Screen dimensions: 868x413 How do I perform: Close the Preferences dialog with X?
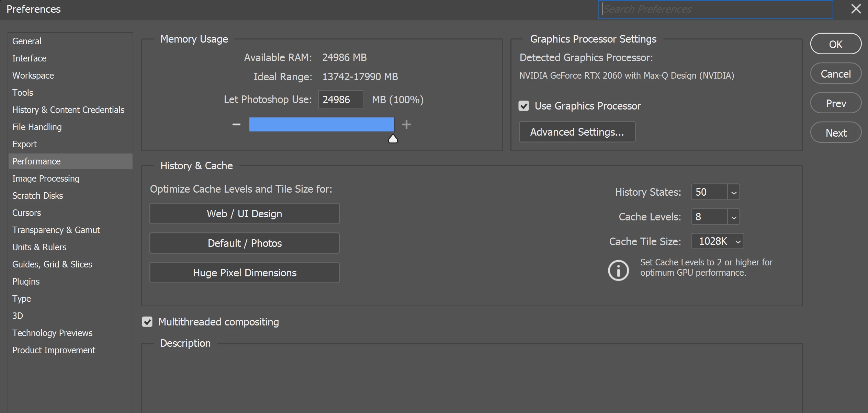pos(856,9)
